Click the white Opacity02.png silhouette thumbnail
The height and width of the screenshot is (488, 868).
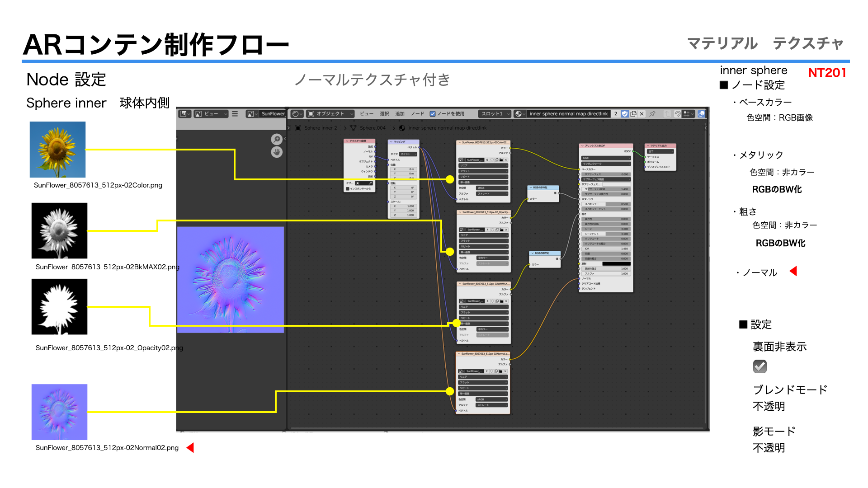[x=59, y=307]
